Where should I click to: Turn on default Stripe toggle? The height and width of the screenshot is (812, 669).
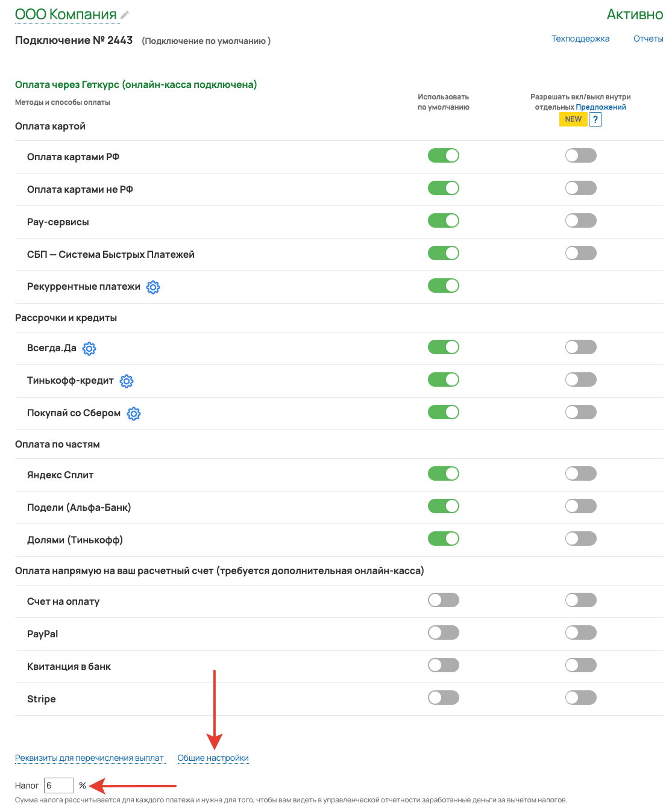coord(444,698)
